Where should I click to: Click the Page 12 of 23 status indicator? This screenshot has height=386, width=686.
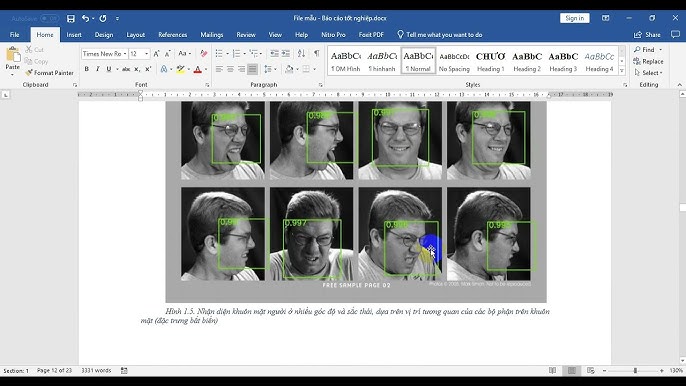tap(54, 371)
